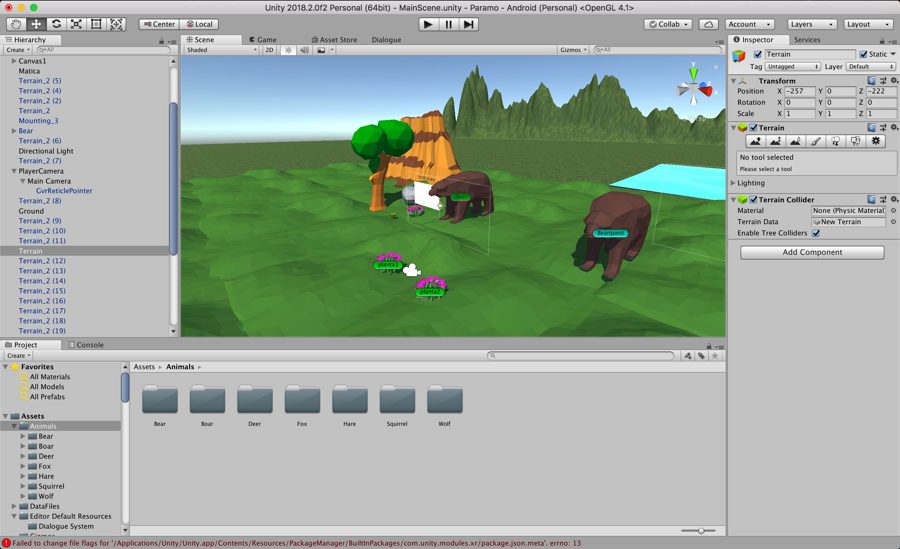Pause the game playback
The height and width of the screenshot is (549, 900).
tap(448, 24)
